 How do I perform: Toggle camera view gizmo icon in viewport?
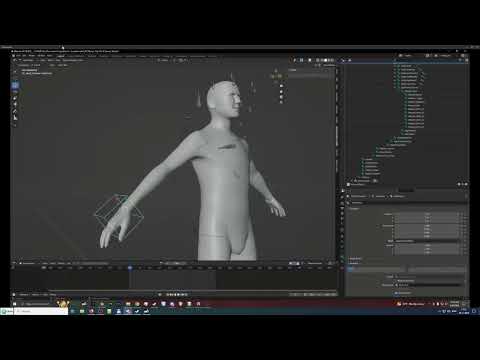point(281,97)
